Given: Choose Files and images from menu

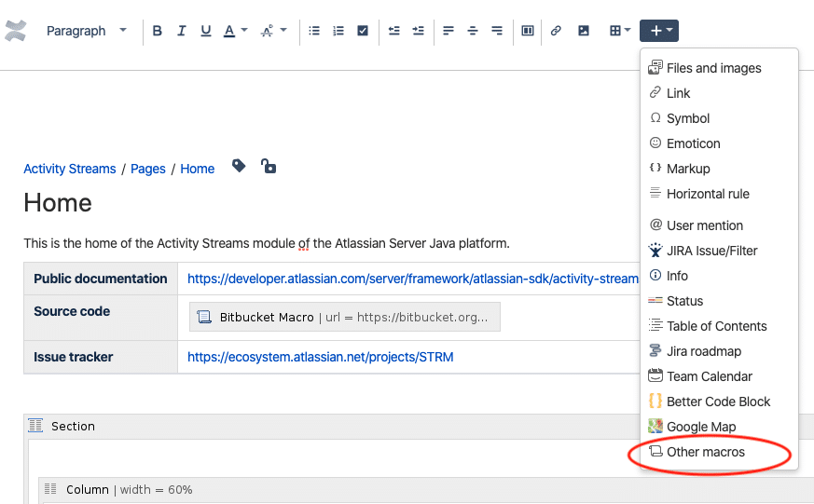Looking at the screenshot, I should (x=719, y=68).
